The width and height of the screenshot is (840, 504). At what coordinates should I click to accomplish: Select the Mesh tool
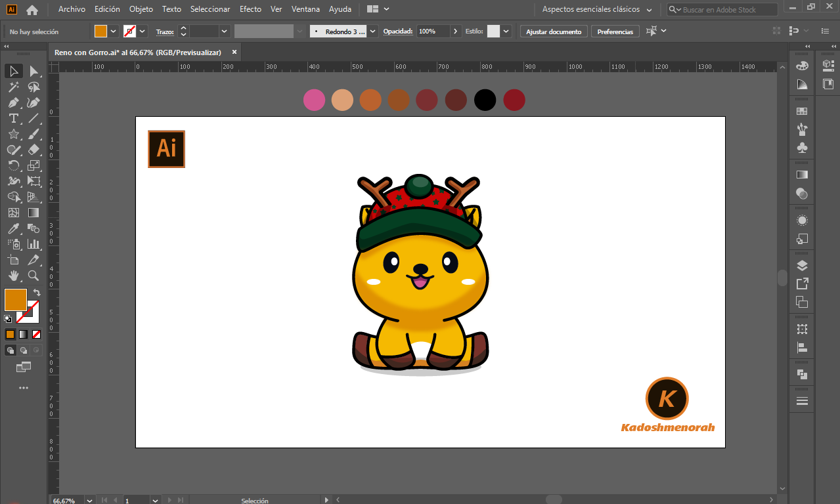(x=14, y=213)
